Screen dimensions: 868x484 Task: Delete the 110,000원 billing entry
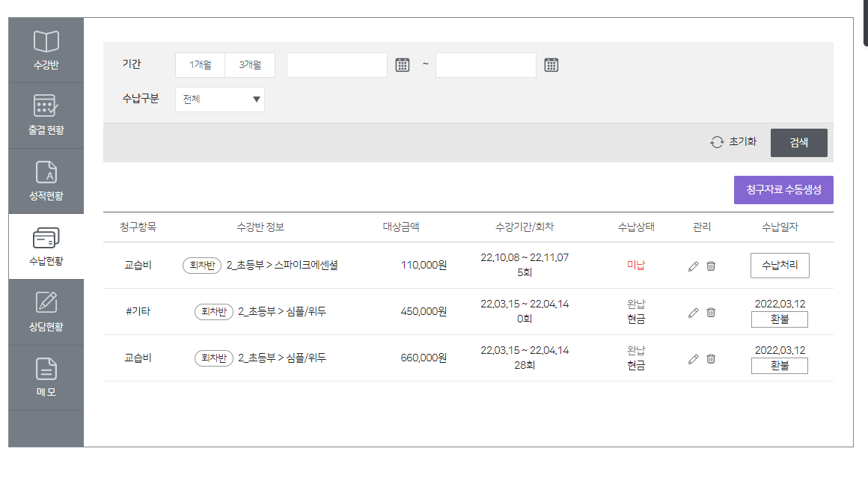click(711, 266)
